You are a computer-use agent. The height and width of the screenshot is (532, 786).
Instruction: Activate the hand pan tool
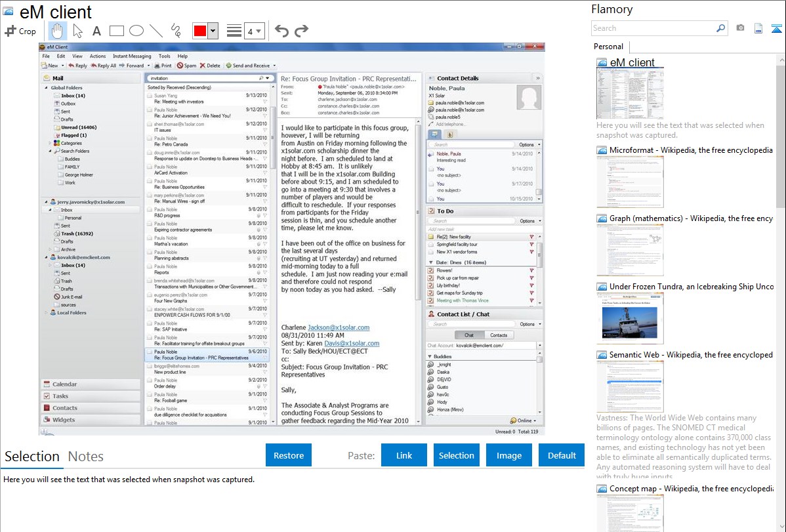(x=58, y=31)
